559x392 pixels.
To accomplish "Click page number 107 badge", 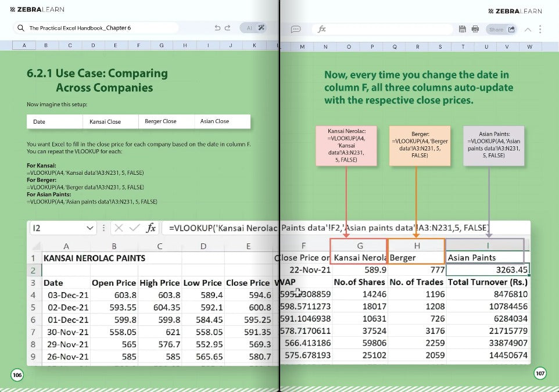I will 540,373.
